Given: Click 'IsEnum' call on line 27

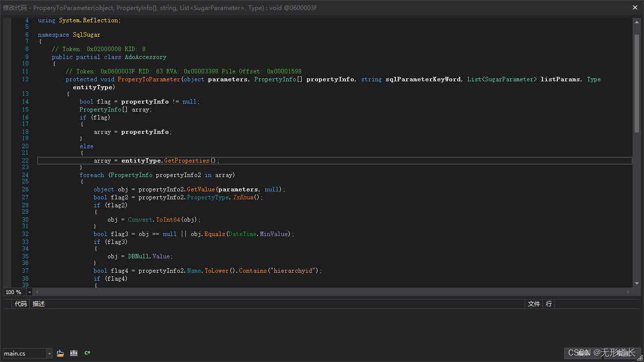Looking at the screenshot, I should pyautogui.click(x=243, y=197).
